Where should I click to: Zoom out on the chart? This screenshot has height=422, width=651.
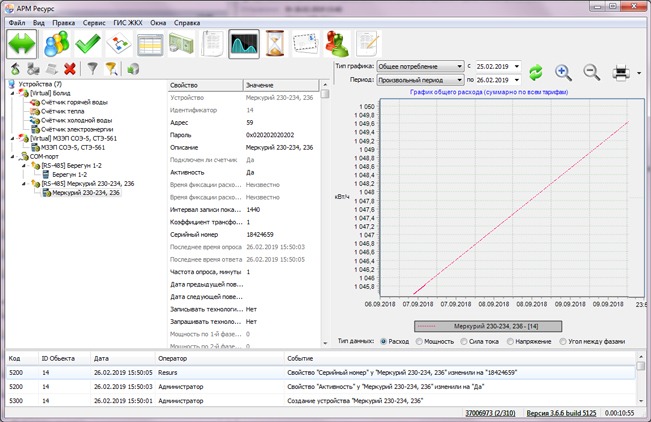pos(591,72)
